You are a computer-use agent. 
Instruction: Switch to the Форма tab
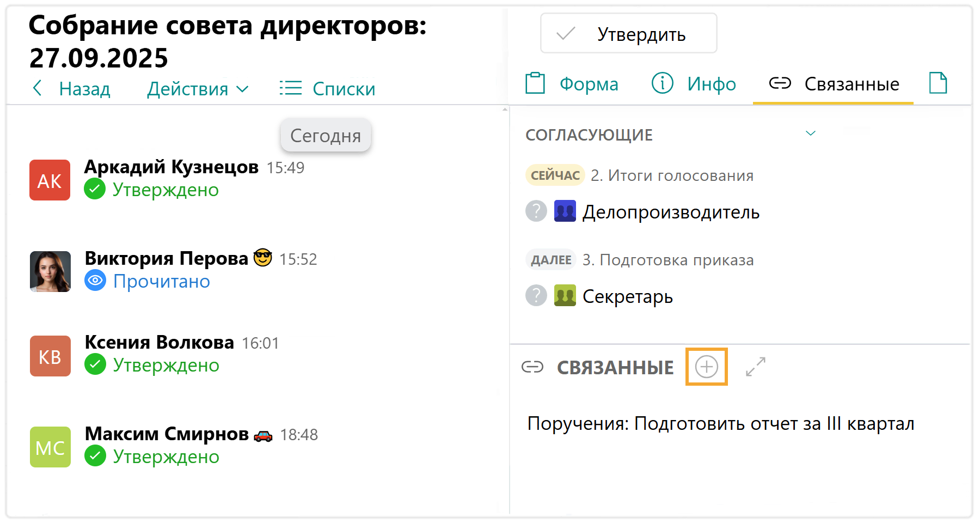coord(572,84)
